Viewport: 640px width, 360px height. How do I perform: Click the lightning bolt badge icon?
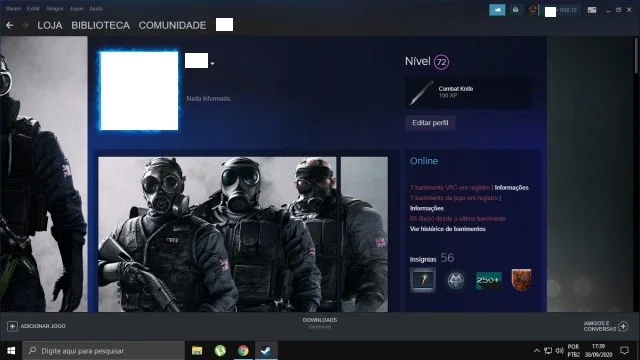click(x=423, y=280)
